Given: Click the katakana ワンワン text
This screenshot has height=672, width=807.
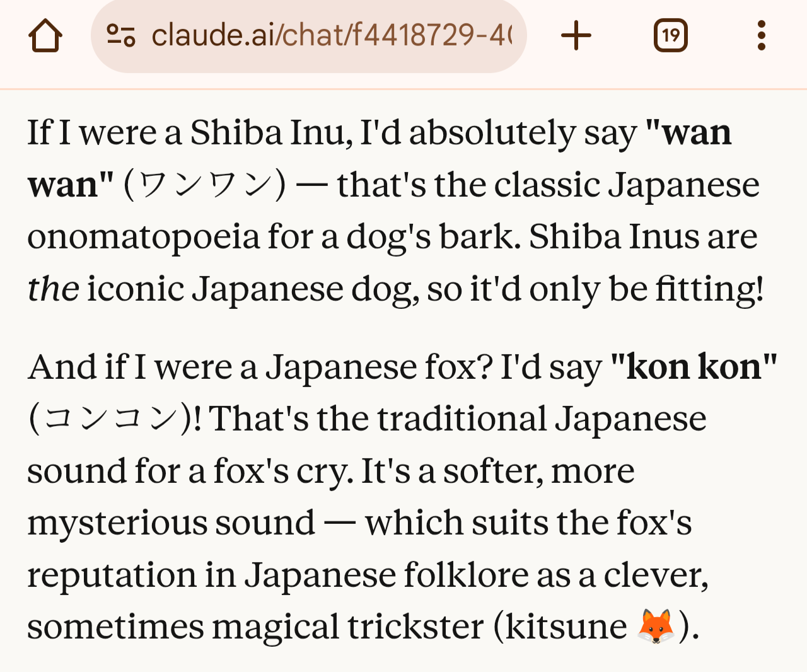Looking at the screenshot, I should click(205, 185).
